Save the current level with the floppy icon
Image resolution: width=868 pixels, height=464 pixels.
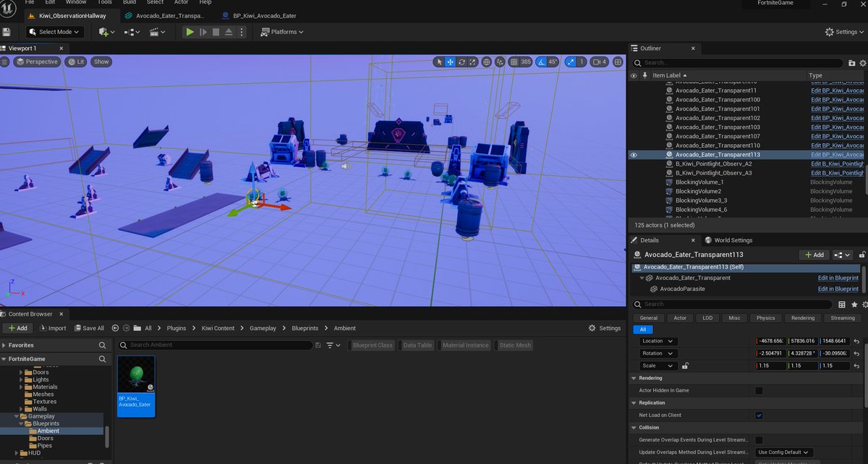[7, 32]
